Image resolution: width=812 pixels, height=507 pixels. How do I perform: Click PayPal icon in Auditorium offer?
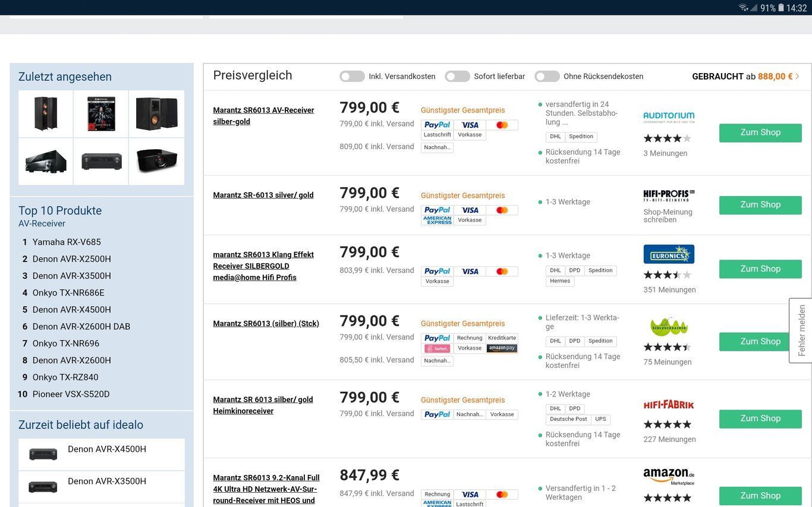click(x=438, y=125)
